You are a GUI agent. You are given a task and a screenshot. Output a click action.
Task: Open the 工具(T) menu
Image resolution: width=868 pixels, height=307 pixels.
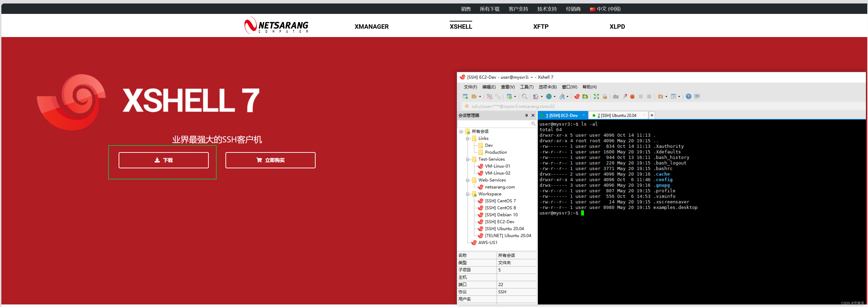pyautogui.click(x=527, y=87)
